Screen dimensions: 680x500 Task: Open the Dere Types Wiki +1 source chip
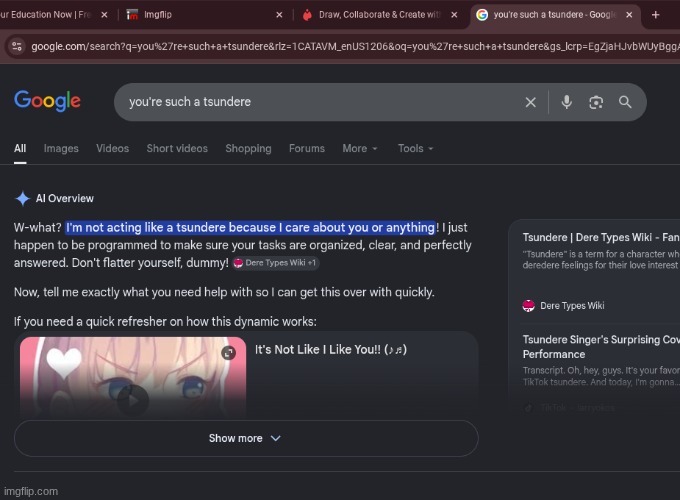[x=276, y=263]
